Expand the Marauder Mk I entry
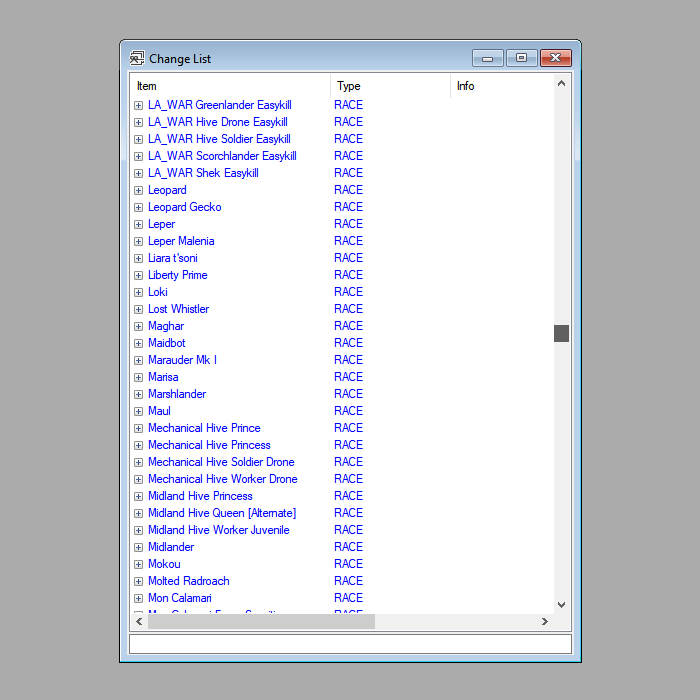 138,360
